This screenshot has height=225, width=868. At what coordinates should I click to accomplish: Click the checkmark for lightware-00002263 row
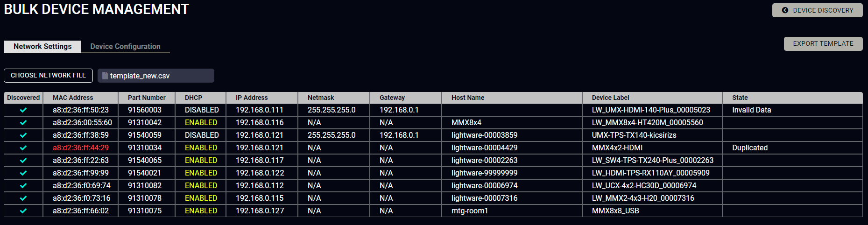point(23,161)
